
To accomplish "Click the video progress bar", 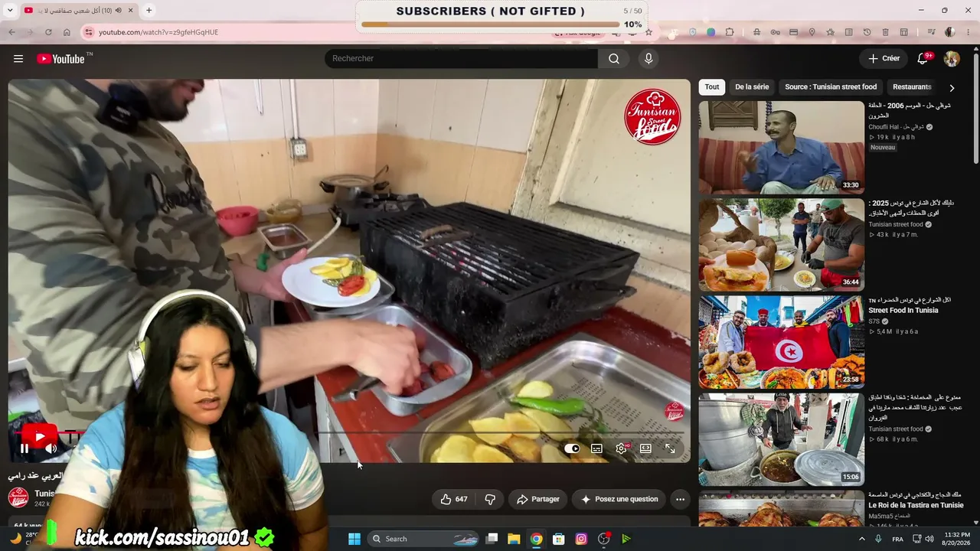I will pos(349,433).
